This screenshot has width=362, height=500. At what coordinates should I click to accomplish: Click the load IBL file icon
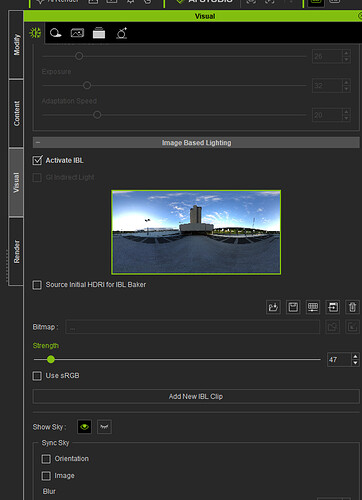tap(273, 307)
